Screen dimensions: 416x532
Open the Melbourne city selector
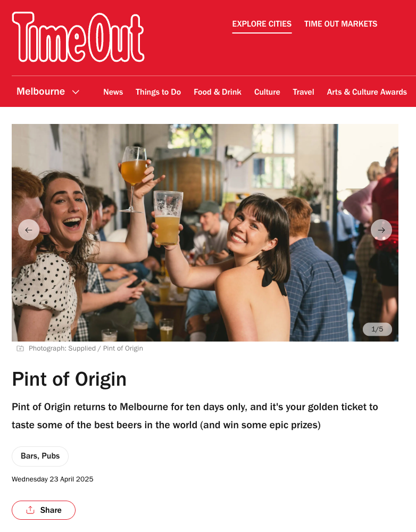click(48, 92)
